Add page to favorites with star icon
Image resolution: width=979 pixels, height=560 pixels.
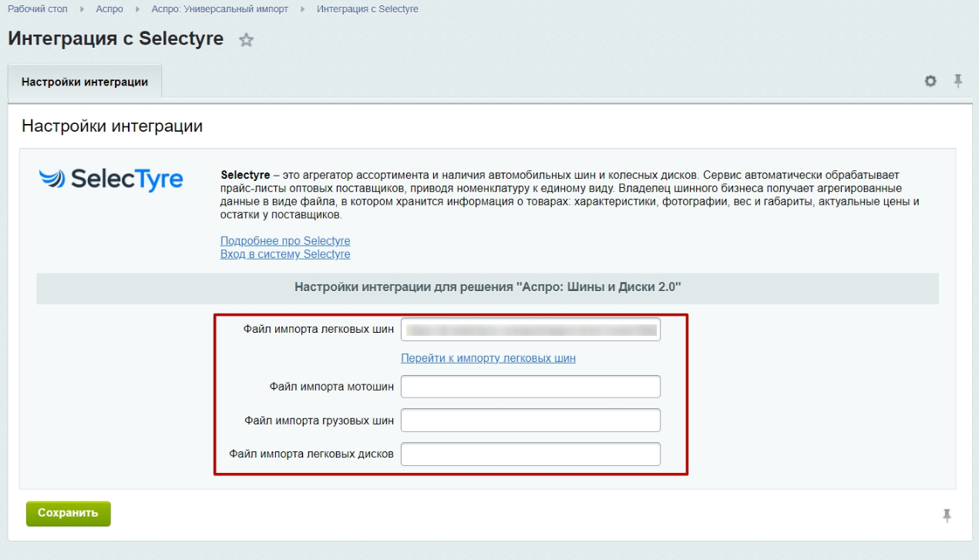(246, 40)
